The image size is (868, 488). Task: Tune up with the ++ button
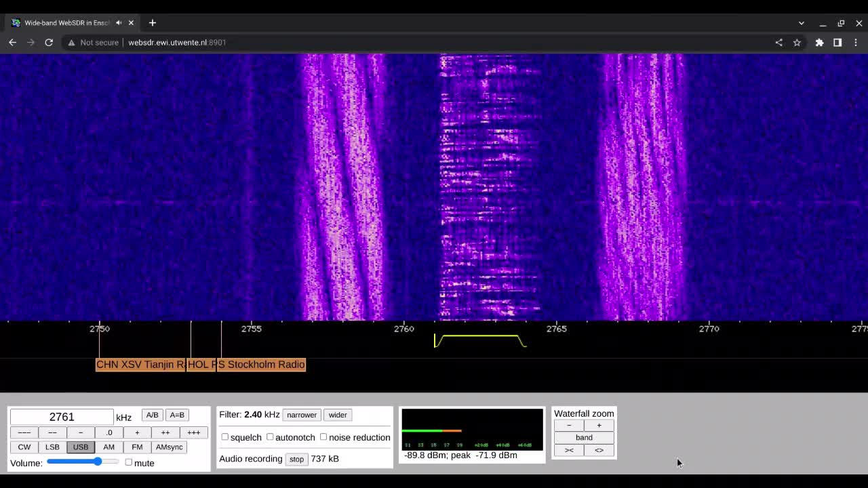coord(165,432)
